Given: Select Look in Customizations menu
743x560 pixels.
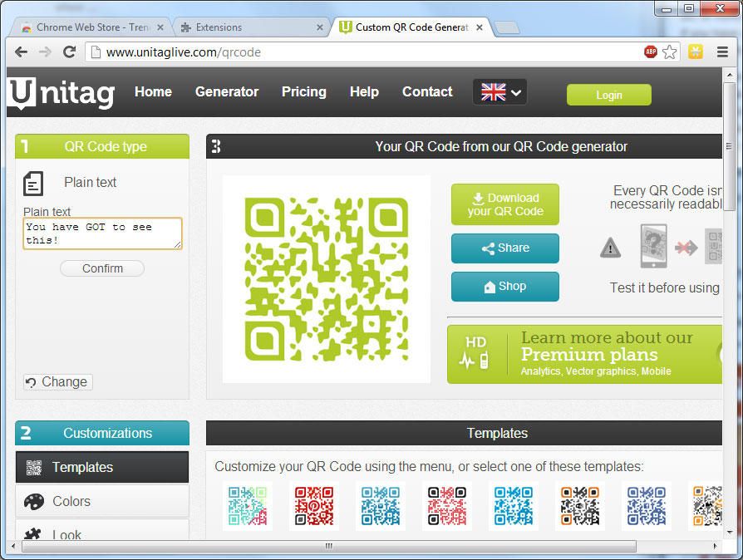Looking at the screenshot, I should (x=102, y=531).
